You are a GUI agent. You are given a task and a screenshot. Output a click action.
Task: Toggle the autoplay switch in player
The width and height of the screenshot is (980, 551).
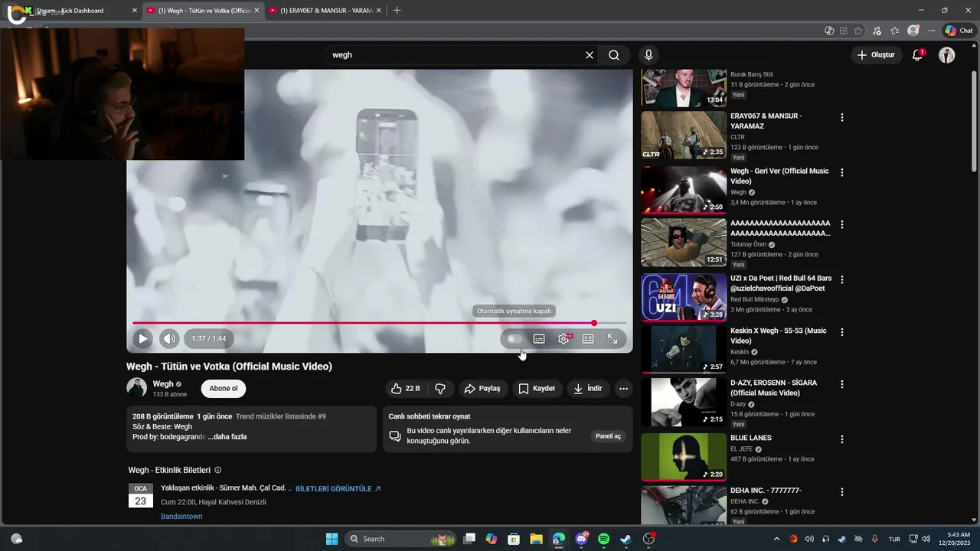[x=514, y=338]
